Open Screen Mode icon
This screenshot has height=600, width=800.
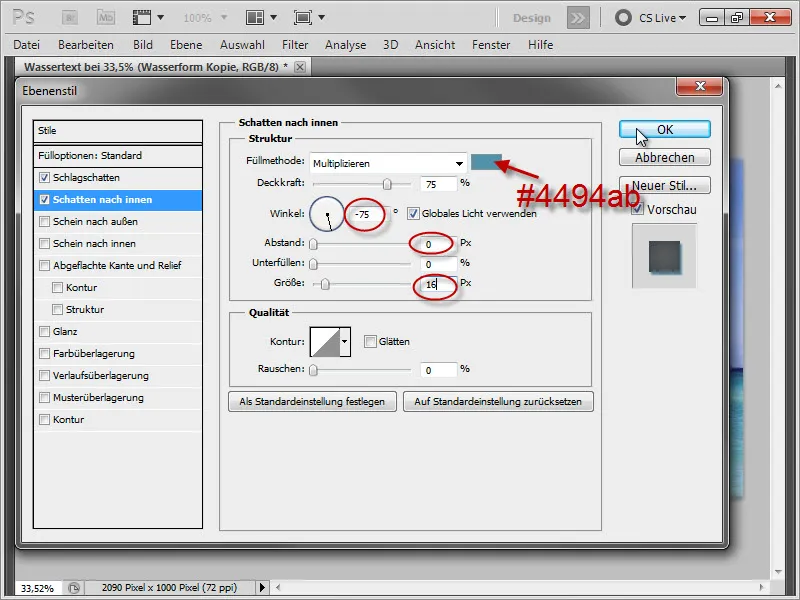pyautogui.click(x=303, y=18)
